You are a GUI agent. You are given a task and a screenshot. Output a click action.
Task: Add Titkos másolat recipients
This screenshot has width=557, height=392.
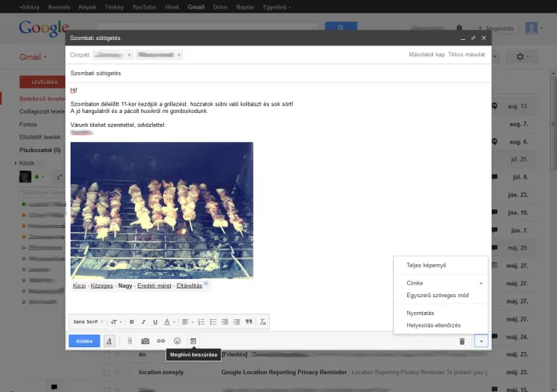[467, 54]
